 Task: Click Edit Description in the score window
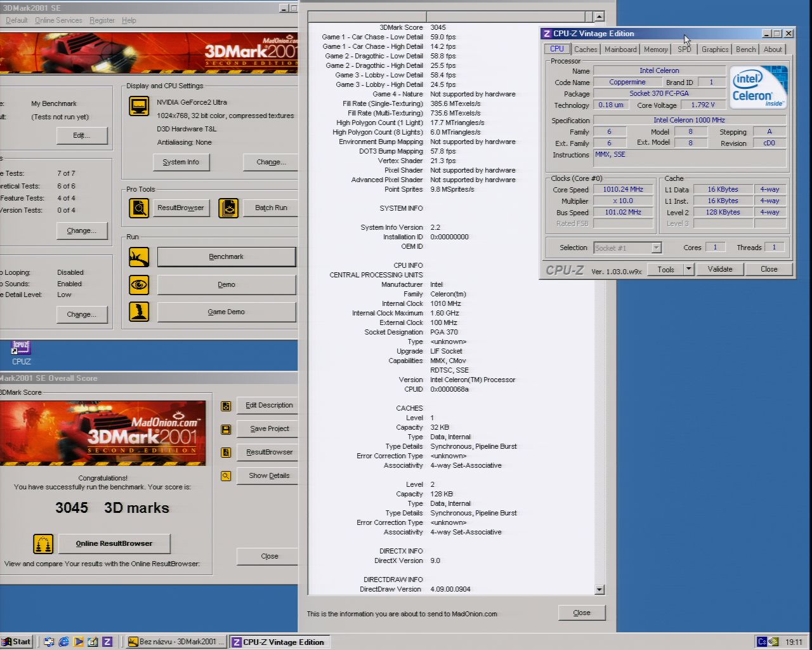(269, 406)
